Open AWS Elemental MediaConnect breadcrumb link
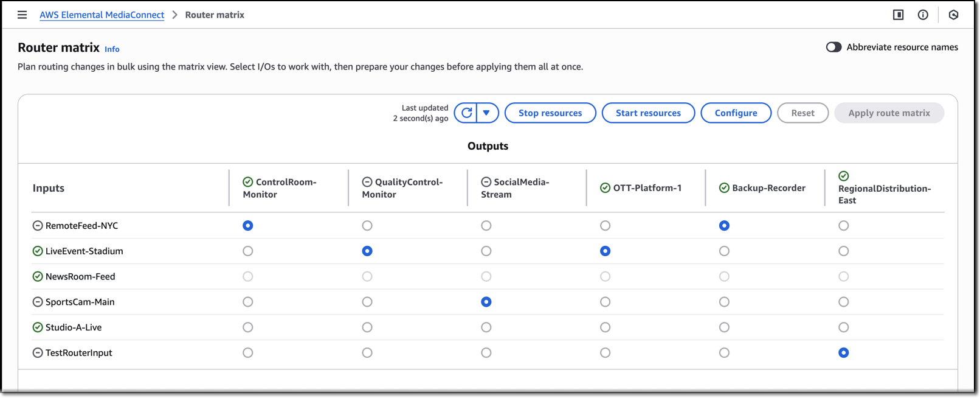The width and height of the screenshot is (980, 398). 102,15
